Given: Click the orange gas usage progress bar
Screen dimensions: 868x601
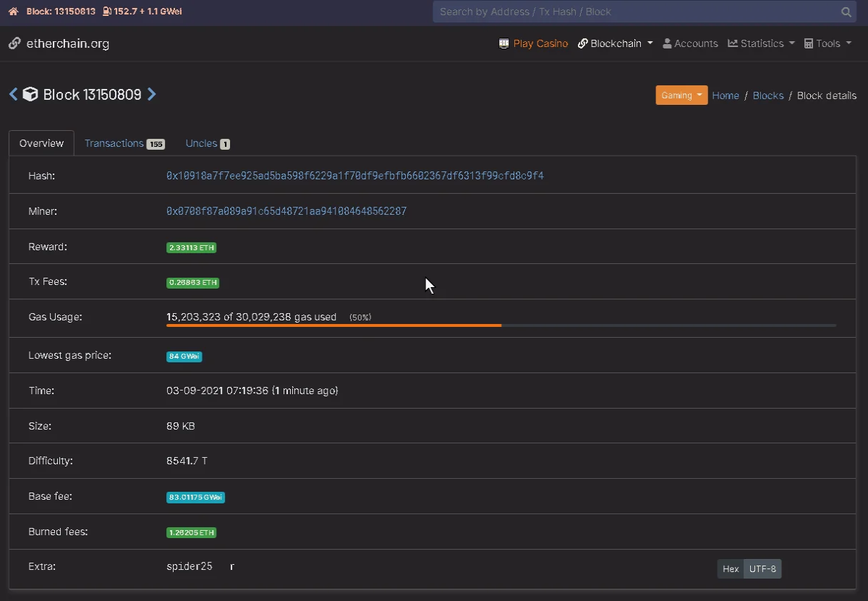Looking at the screenshot, I should 333,325.
